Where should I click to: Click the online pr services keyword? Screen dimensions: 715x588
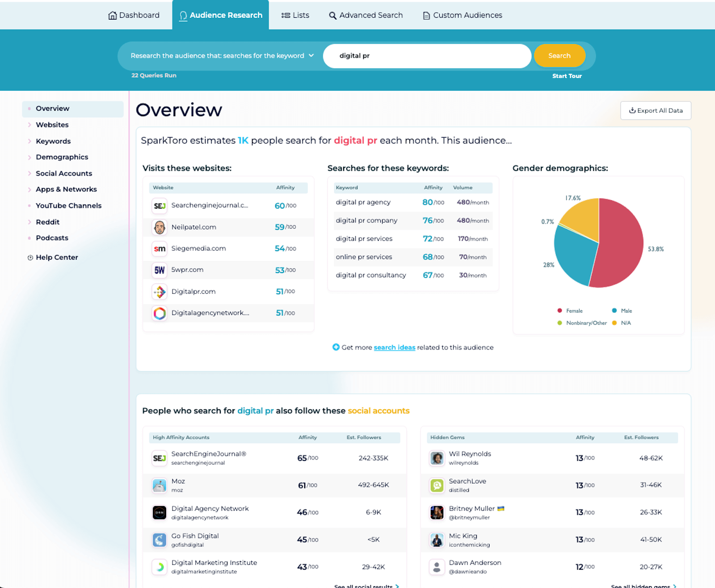click(364, 257)
